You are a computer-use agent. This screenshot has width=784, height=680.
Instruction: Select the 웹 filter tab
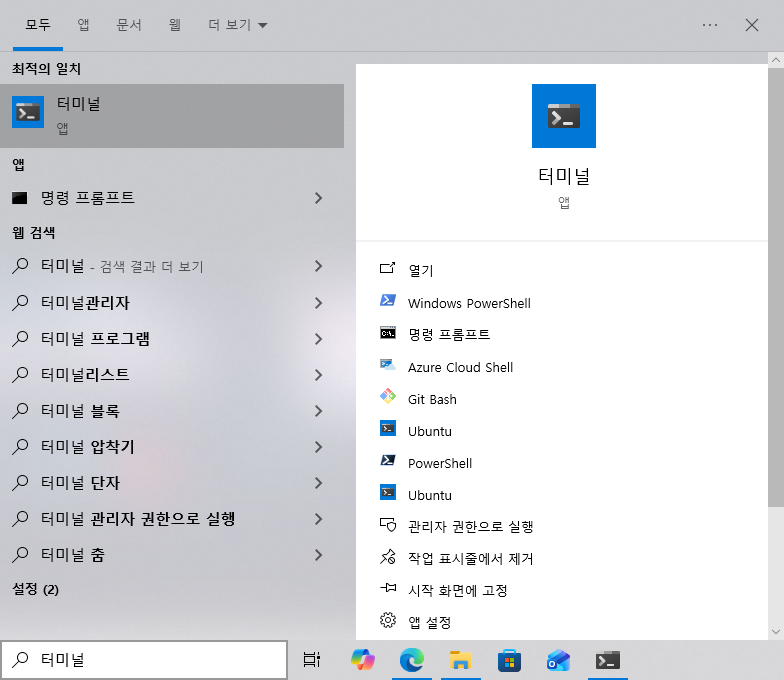(x=175, y=25)
